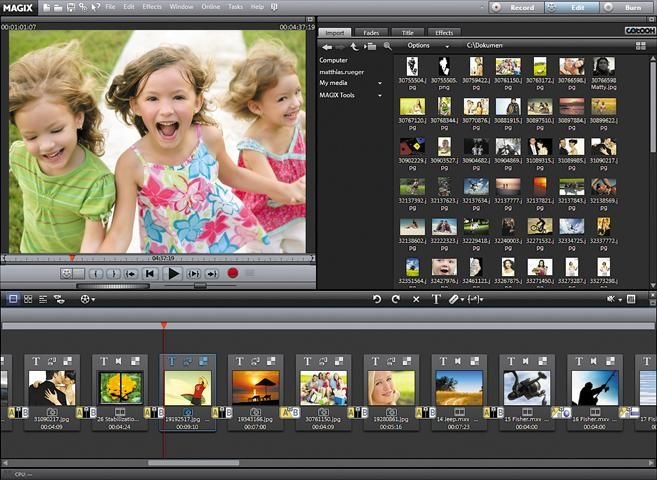Click the delete X icon in the timeline toolbar
Screen dimensions: 657x480
point(416,299)
